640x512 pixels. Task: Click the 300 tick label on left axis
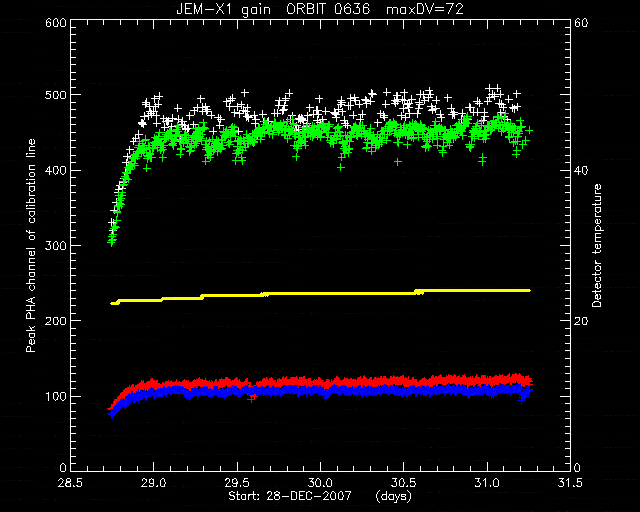coord(56,245)
